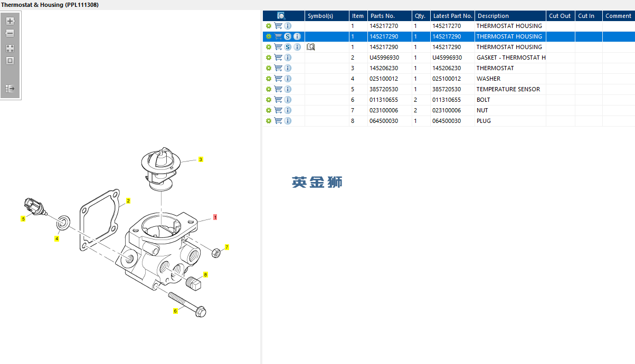
Task: Add BOLT 011310655 to the cart
Action: [278, 100]
